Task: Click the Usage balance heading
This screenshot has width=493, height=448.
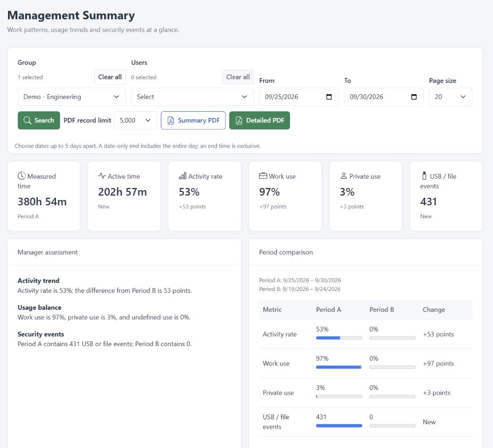Action: pyautogui.click(x=40, y=307)
